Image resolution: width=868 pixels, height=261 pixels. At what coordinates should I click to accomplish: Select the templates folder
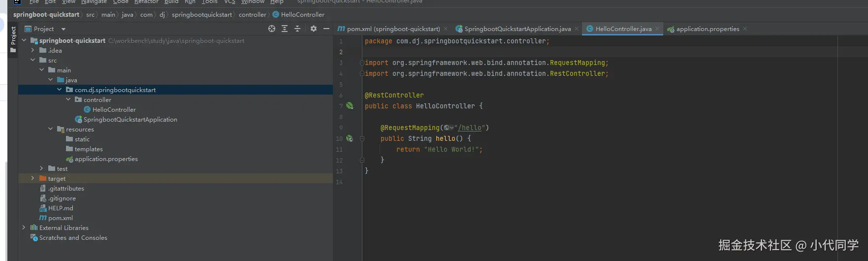click(x=89, y=149)
